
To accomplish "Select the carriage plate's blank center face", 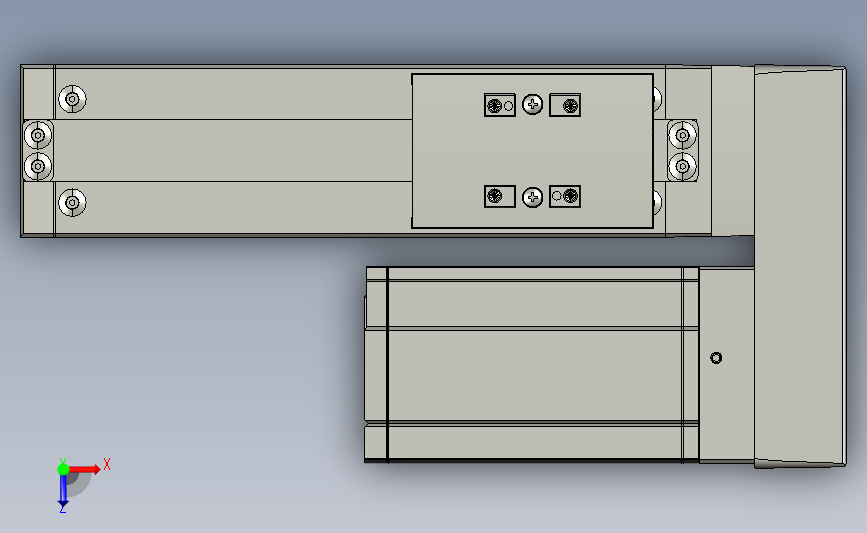I will (532, 150).
